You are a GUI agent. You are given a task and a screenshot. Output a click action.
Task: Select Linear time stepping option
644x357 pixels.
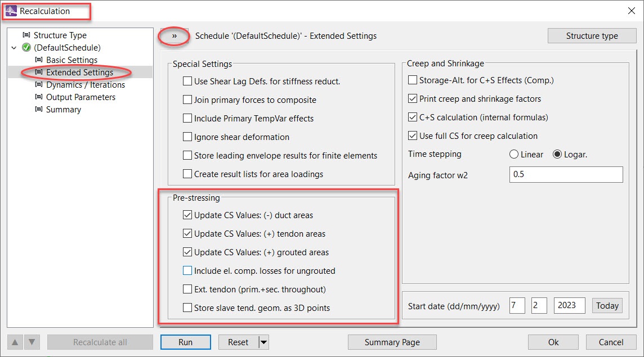[x=514, y=154]
